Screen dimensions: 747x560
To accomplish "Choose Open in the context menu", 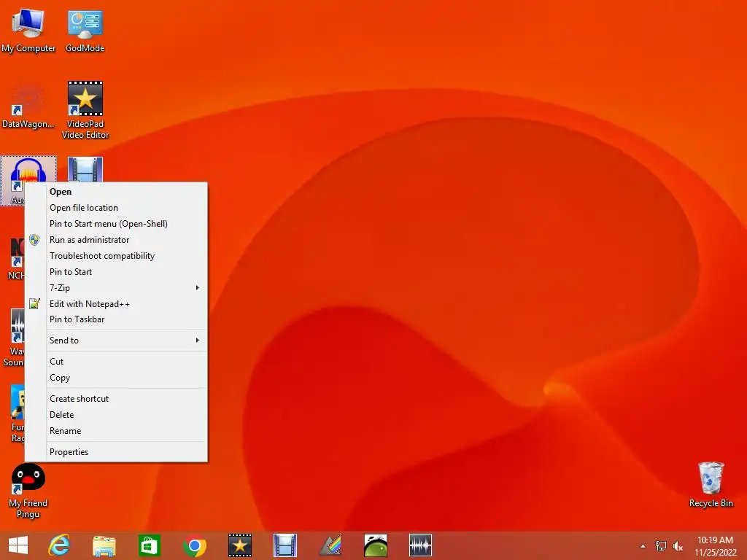I will click(x=116, y=192).
